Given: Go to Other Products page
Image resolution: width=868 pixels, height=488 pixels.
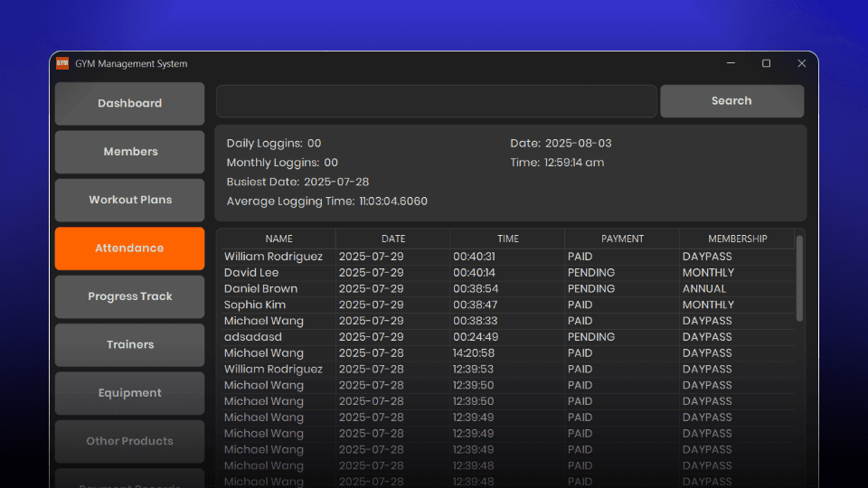Looking at the screenshot, I should [129, 441].
